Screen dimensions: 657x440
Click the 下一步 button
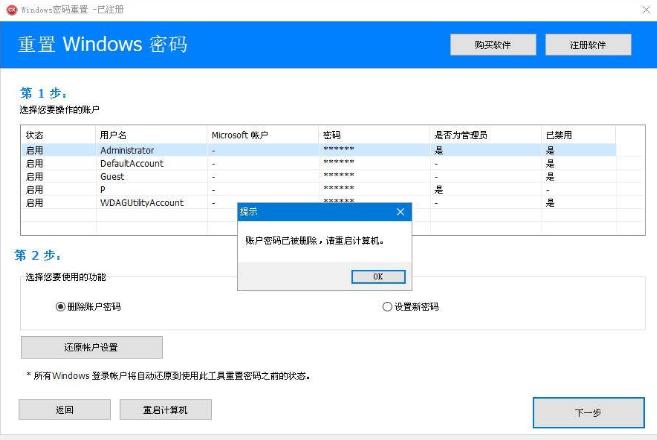[x=588, y=413]
